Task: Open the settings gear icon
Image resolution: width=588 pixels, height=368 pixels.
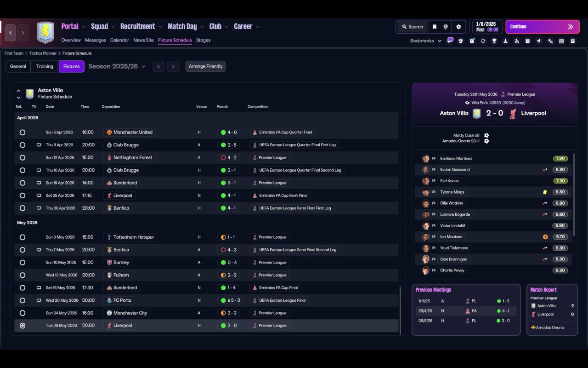Action: [x=458, y=27]
